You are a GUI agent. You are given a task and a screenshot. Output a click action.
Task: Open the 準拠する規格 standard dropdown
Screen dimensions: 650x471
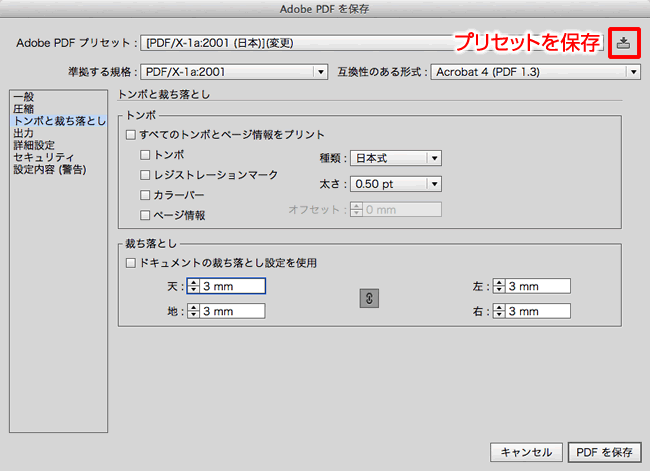(x=234, y=72)
